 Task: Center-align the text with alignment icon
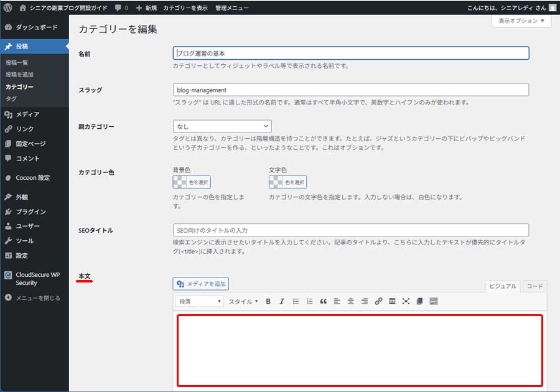(350, 302)
